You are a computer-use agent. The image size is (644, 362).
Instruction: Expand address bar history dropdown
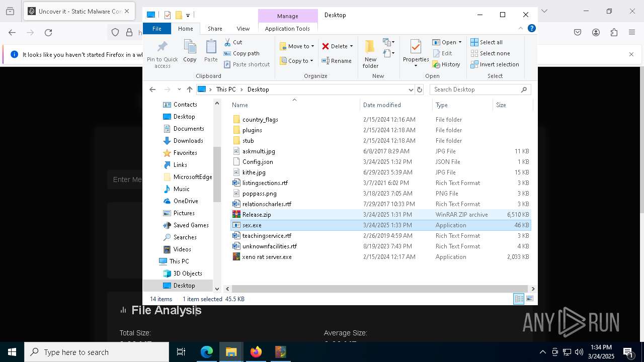coord(411,89)
